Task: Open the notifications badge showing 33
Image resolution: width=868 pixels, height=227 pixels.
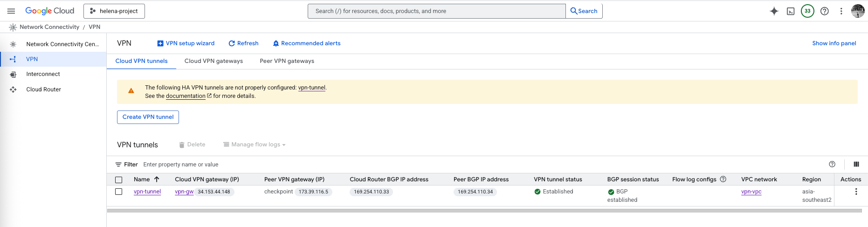Action: coord(807,11)
